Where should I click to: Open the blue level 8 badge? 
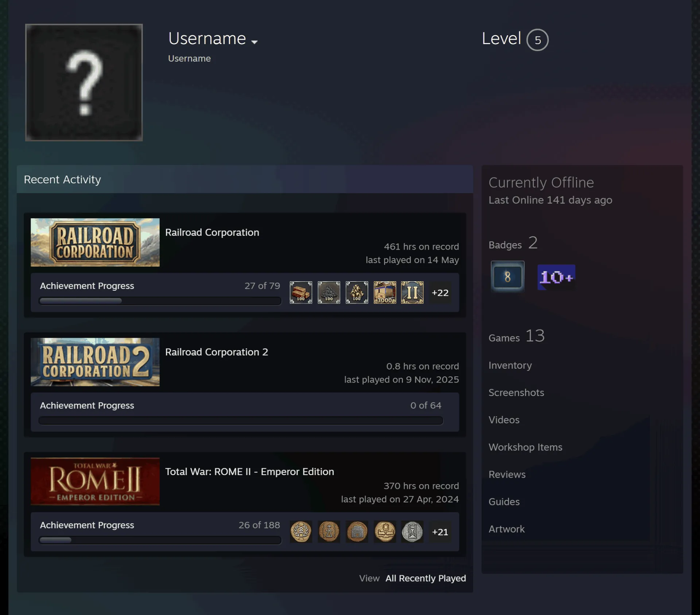tap(507, 277)
